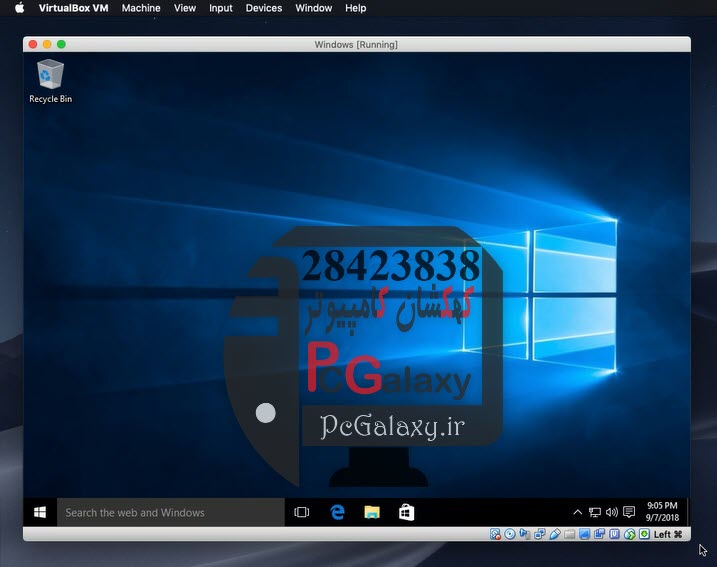
Task: Open the Apple menu
Action: pyautogui.click(x=19, y=8)
